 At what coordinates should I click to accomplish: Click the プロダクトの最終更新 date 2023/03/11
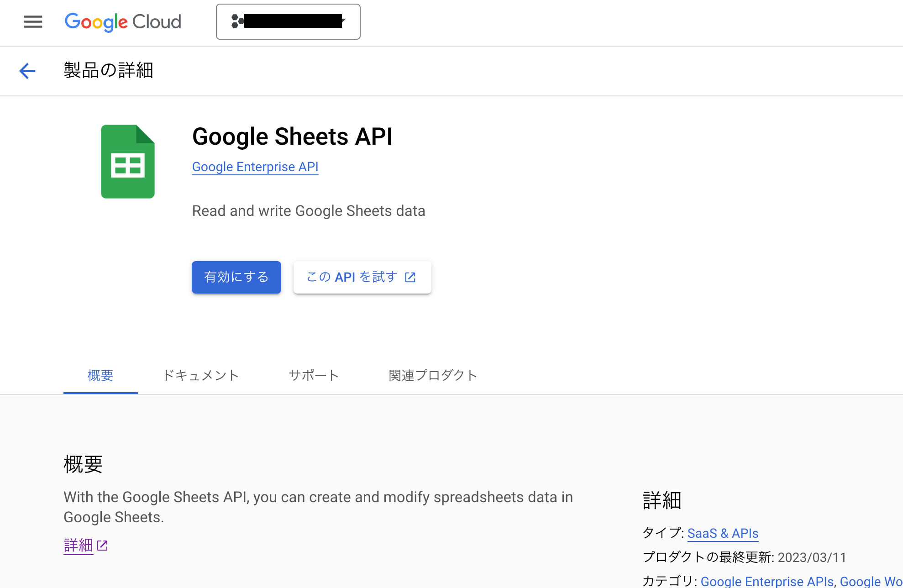pos(812,557)
